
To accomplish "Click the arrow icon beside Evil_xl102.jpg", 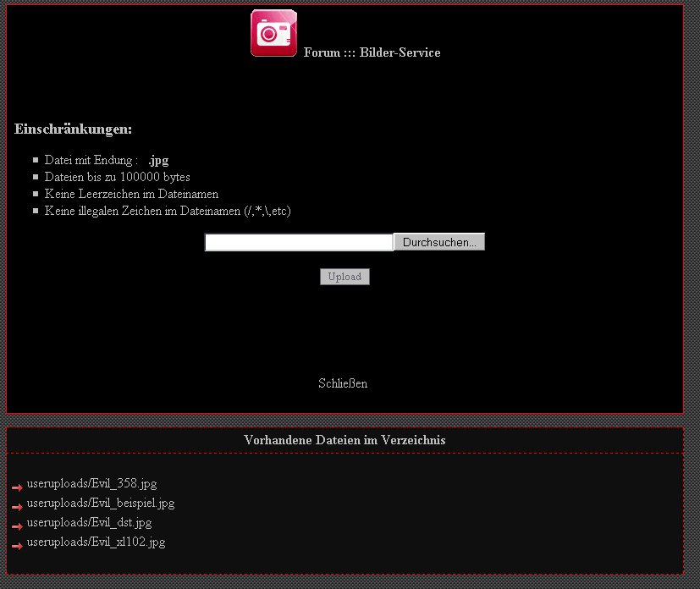I will pyautogui.click(x=17, y=546).
